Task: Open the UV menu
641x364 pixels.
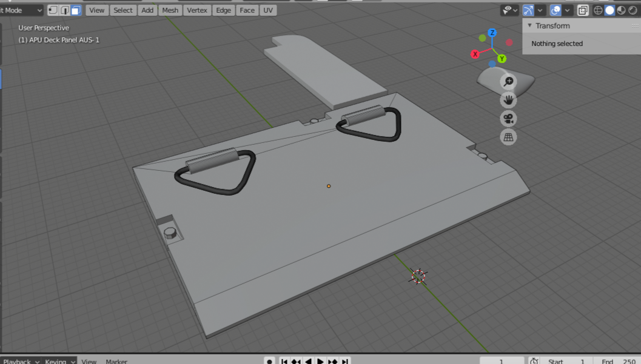Action: pyautogui.click(x=268, y=10)
